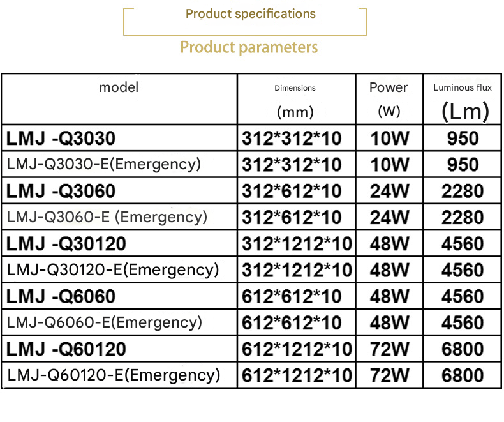
Task: Click the LMJ -Q3030 model cell
Action: [119, 138]
